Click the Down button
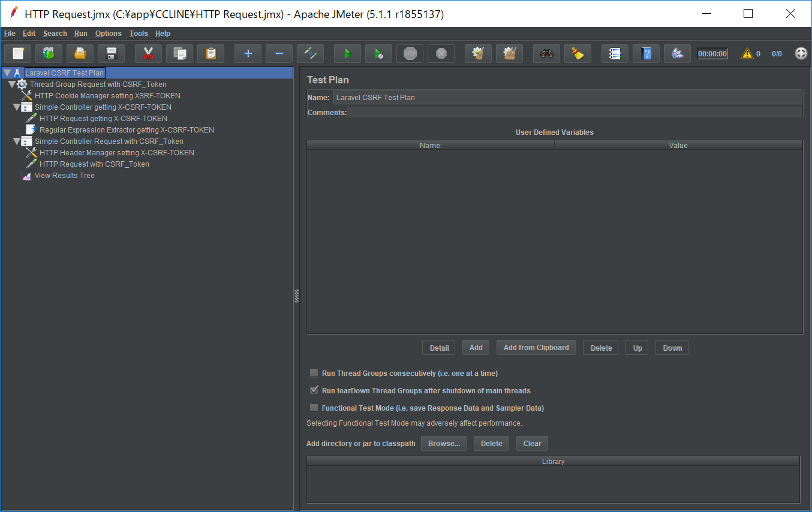This screenshot has width=812, height=512. [672, 348]
